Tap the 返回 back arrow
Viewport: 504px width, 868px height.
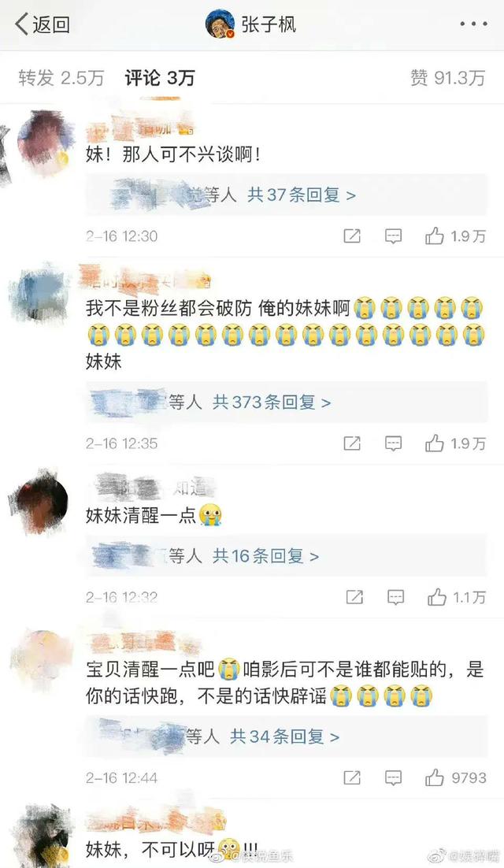pyautogui.click(x=43, y=24)
